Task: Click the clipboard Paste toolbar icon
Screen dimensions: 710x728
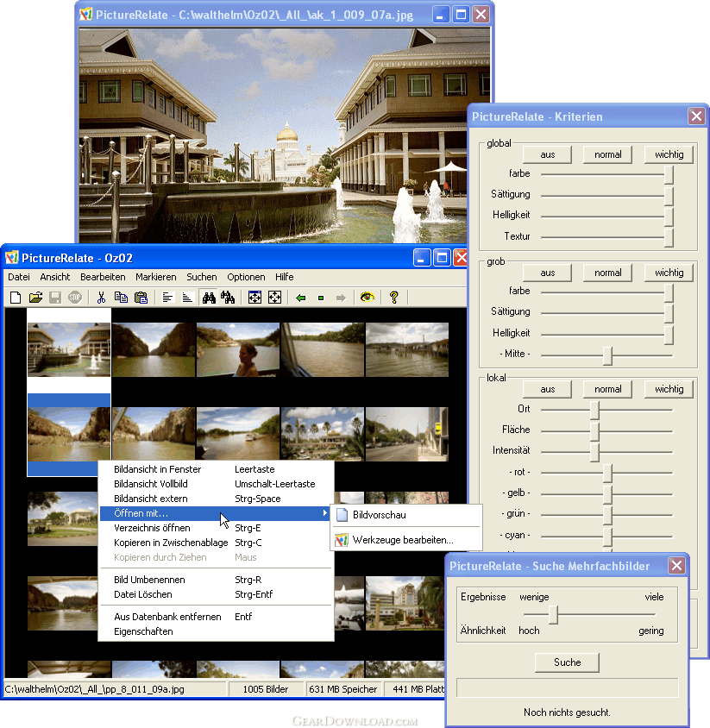Action: [x=141, y=297]
